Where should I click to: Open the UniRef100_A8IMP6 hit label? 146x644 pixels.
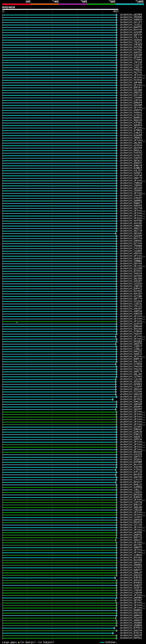coord(131,15)
